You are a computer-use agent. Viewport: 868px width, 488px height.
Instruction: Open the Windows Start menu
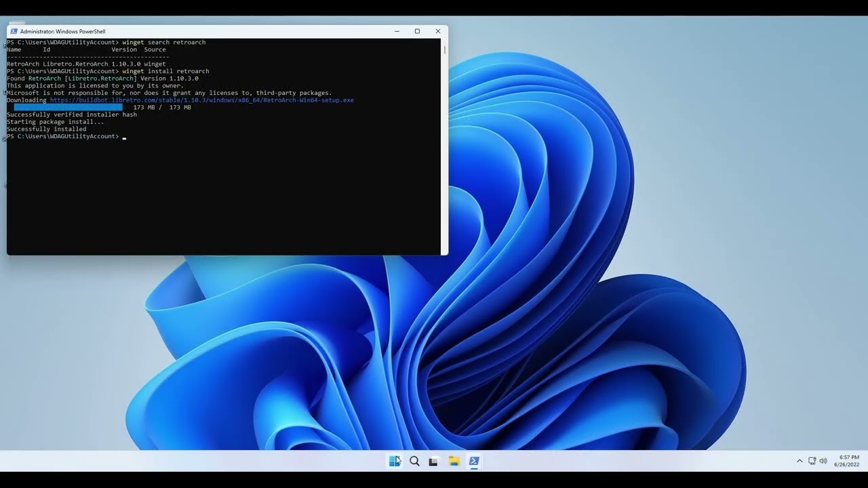(x=395, y=461)
